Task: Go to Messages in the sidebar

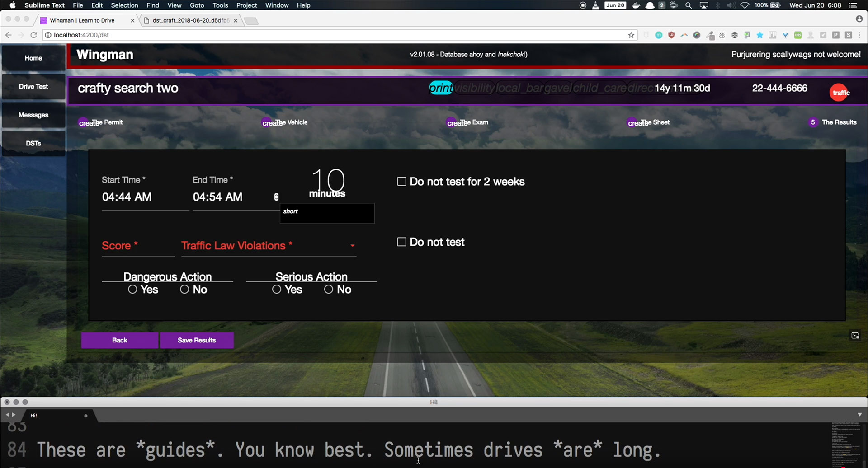Action: [x=33, y=115]
